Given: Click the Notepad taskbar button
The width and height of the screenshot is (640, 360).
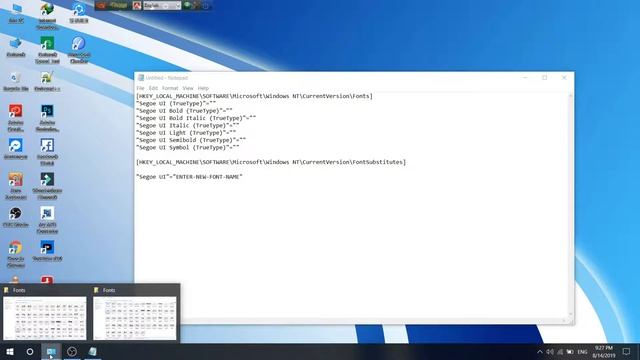Looking at the screenshot, I should (x=93, y=351).
